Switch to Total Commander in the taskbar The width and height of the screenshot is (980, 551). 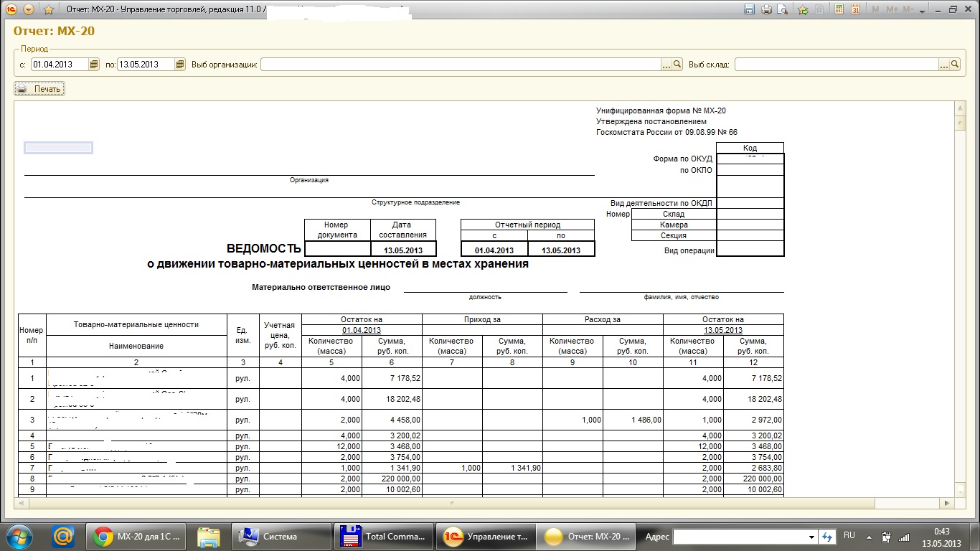[x=382, y=537]
